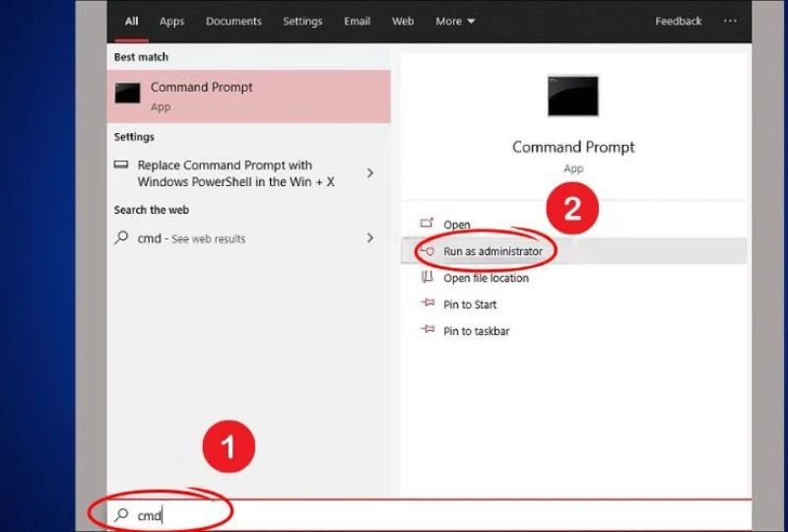The width and height of the screenshot is (788, 532).
Task: Click the Search the web heading
Action: point(152,210)
